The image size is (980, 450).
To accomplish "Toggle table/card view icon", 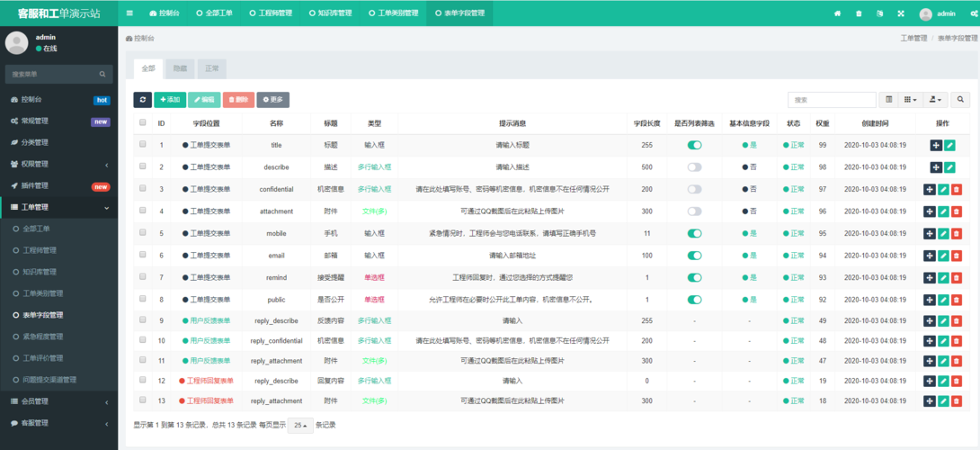I will click(x=889, y=100).
